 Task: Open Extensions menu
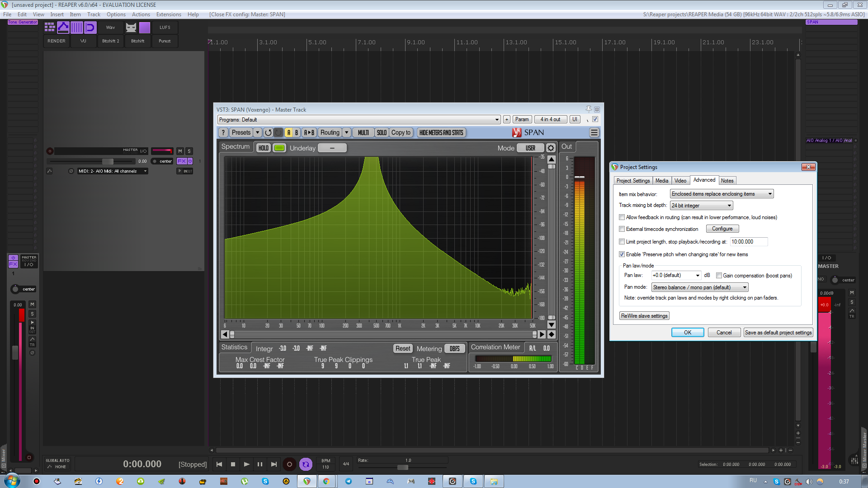[x=169, y=14]
